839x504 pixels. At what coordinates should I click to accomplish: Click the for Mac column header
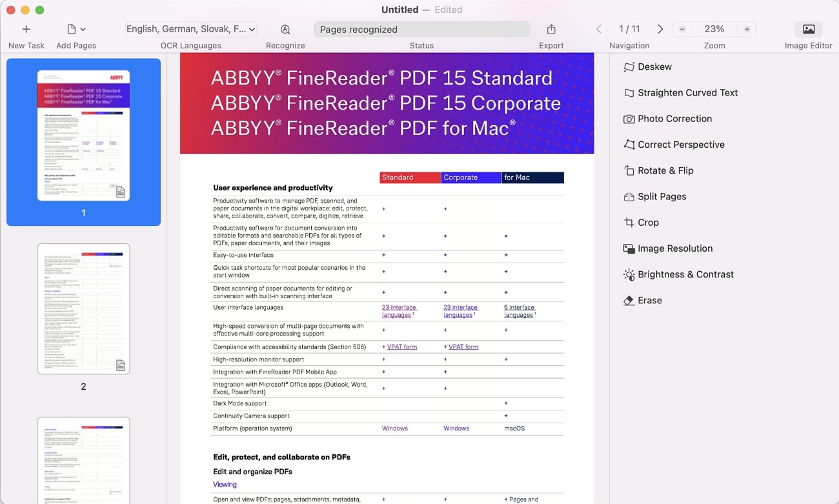(533, 177)
